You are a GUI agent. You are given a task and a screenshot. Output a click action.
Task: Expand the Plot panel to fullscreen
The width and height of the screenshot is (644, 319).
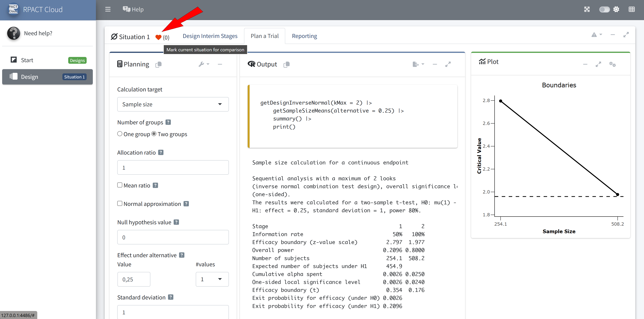(x=598, y=64)
